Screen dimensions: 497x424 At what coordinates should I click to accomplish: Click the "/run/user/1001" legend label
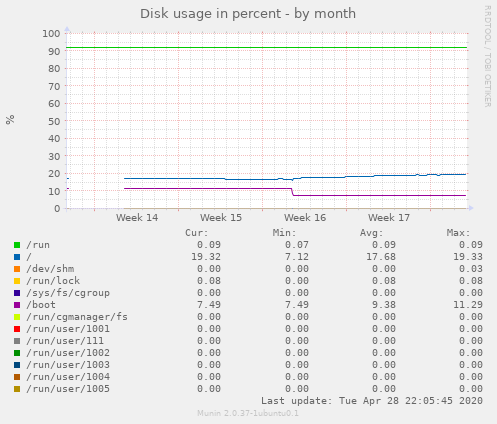pyautogui.click(x=68, y=329)
